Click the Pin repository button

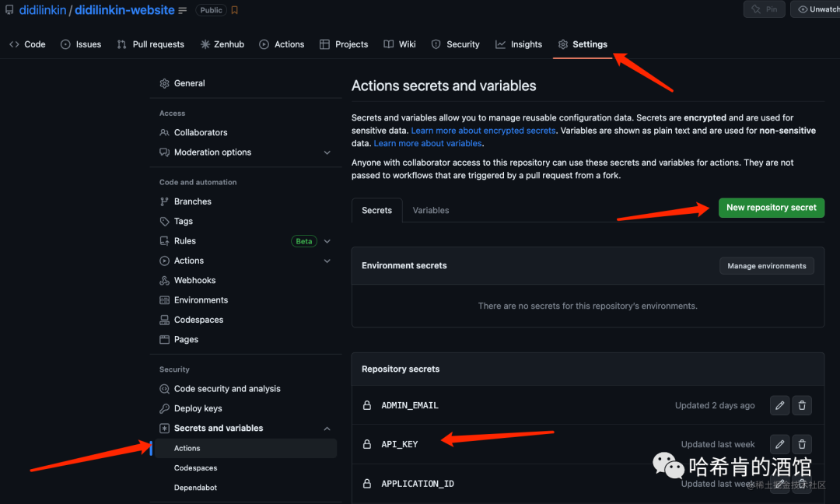(x=765, y=9)
